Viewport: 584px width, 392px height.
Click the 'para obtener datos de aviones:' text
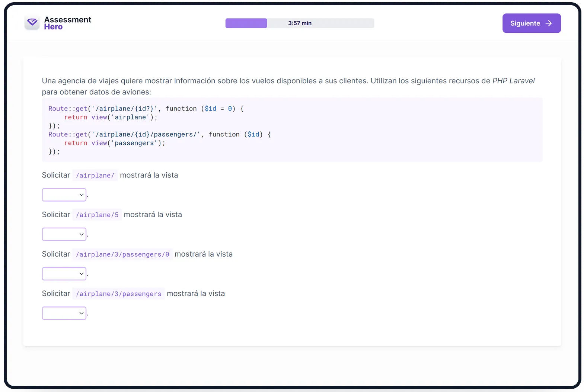pos(96,92)
